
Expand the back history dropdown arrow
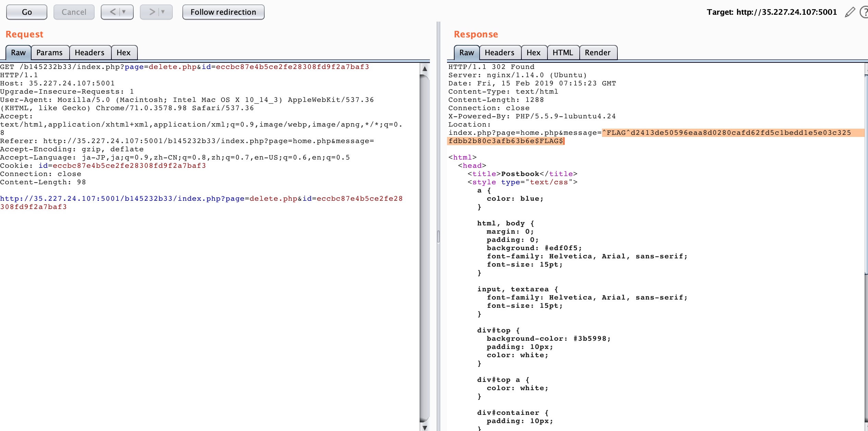[124, 12]
